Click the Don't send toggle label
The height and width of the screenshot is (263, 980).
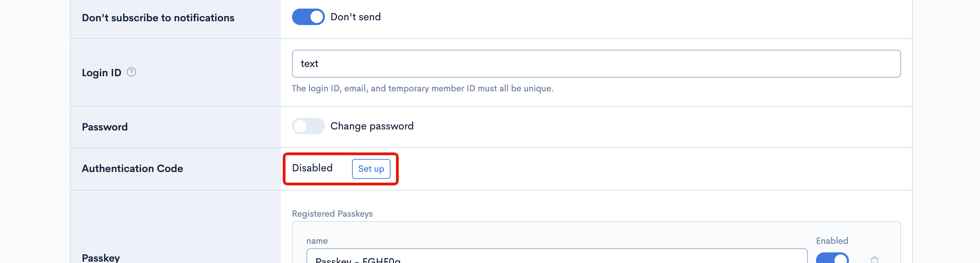[x=355, y=17]
